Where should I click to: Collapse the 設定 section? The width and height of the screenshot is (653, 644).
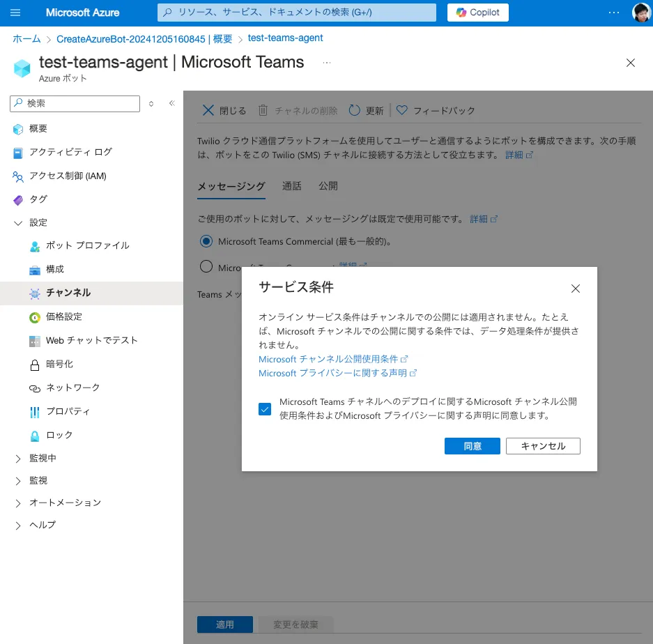[x=18, y=223]
